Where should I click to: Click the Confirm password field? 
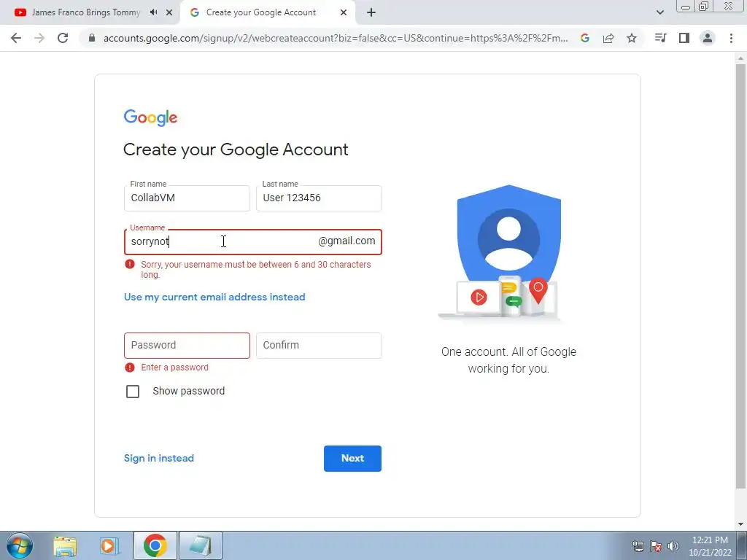tap(319, 345)
